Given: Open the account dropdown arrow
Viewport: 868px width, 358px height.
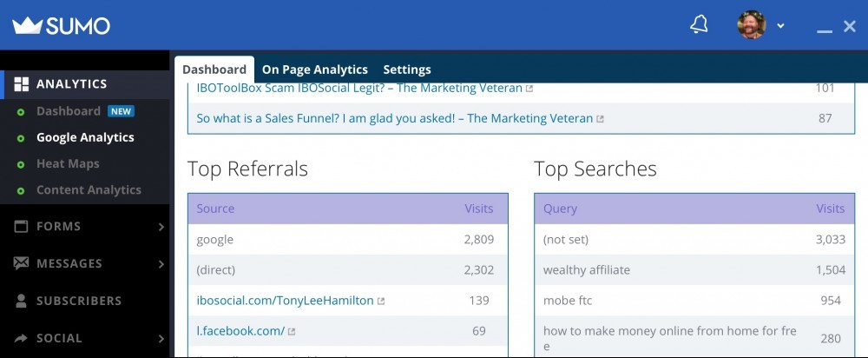Looking at the screenshot, I should tap(780, 25).
